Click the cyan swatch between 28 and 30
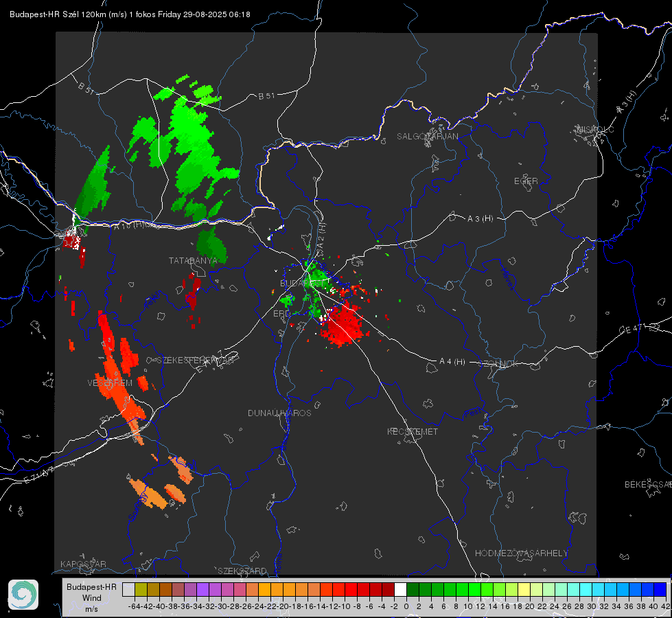672x618 pixels. [x=586, y=590]
